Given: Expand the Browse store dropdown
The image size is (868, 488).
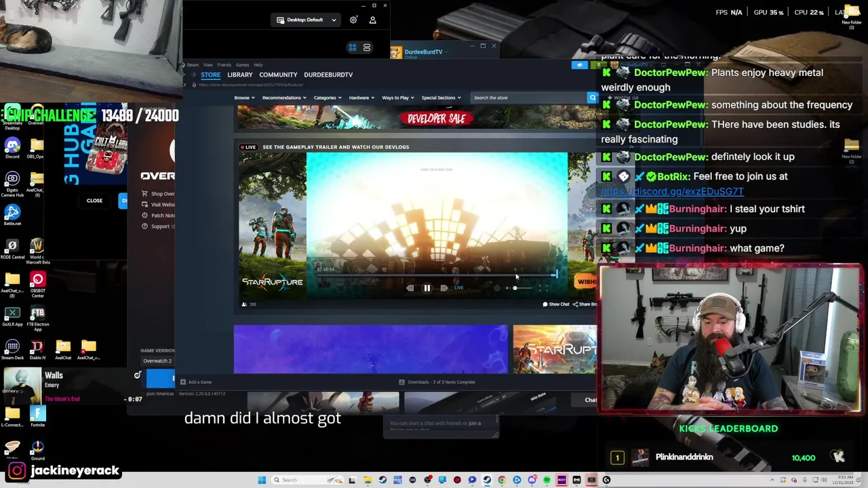Looking at the screenshot, I should click(x=244, y=98).
